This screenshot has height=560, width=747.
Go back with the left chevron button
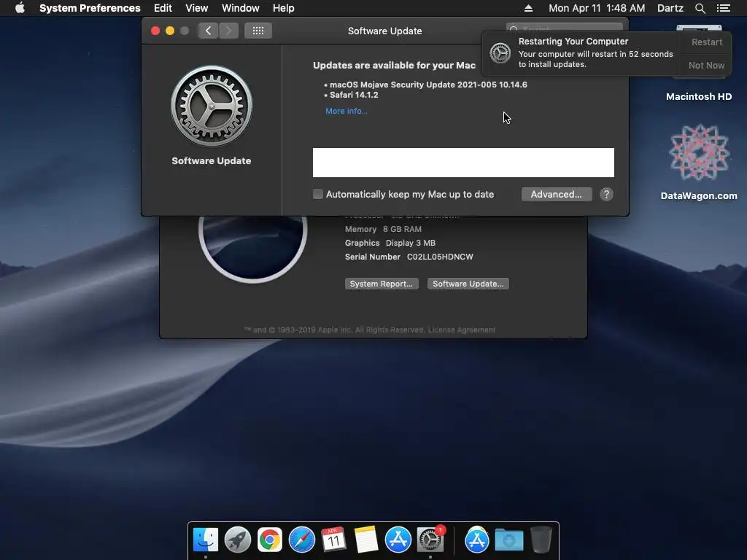(208, 31)
